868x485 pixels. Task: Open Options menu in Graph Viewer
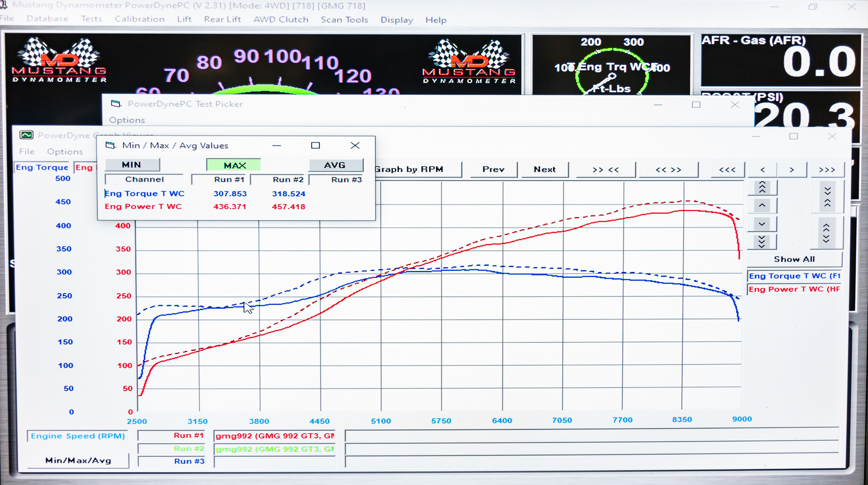pos(65,152)
